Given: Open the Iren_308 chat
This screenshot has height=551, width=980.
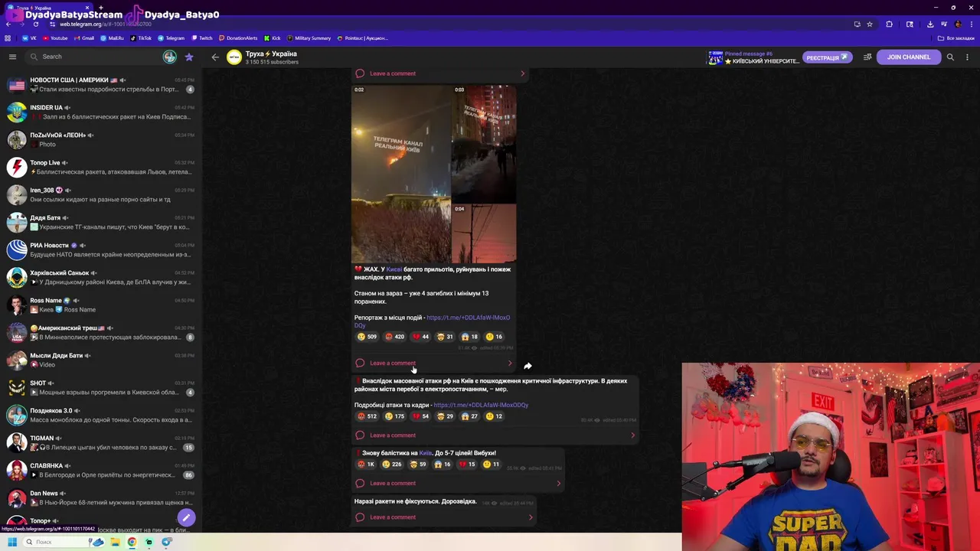Looking at the screenshot, I should tap(101, 194).
